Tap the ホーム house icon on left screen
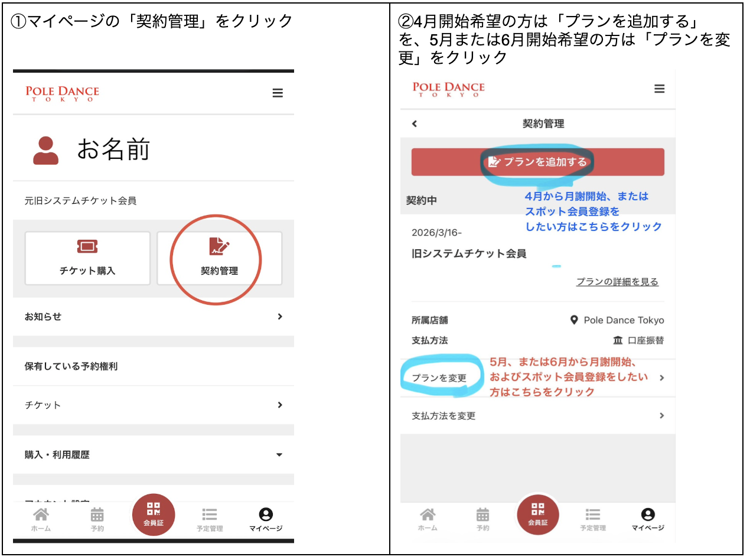The height and width of the screenshot is (560, 750). point(41,515)
